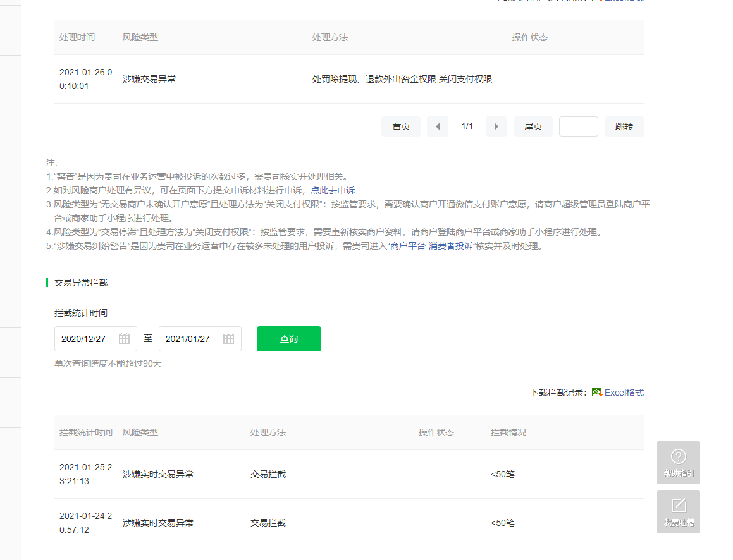Select the 拦截情况 column header
The width and height of the screenshot is (733, 560).
coord(508,432)
